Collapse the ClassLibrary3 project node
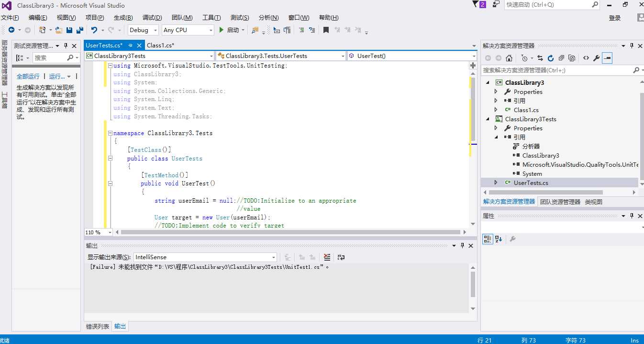 click(488, 82)
